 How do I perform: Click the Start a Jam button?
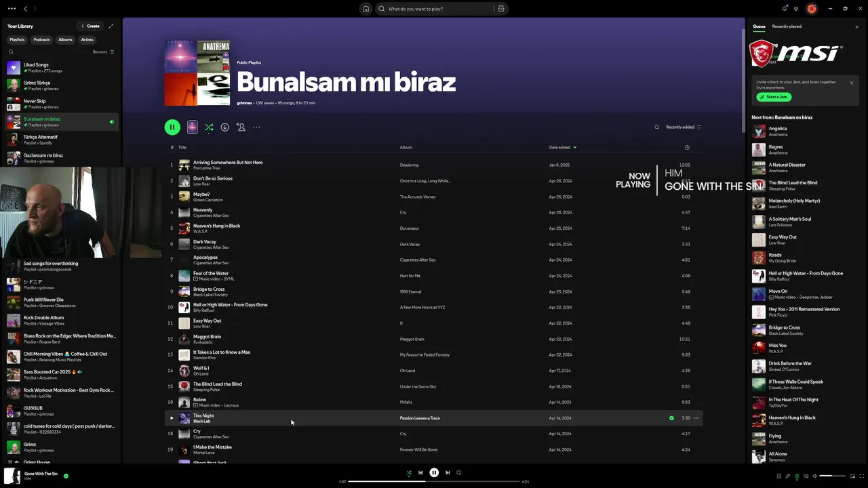click(774, 97)
